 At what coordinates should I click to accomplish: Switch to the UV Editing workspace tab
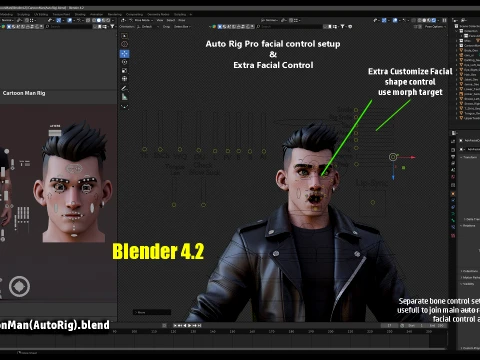pos(41,14)
